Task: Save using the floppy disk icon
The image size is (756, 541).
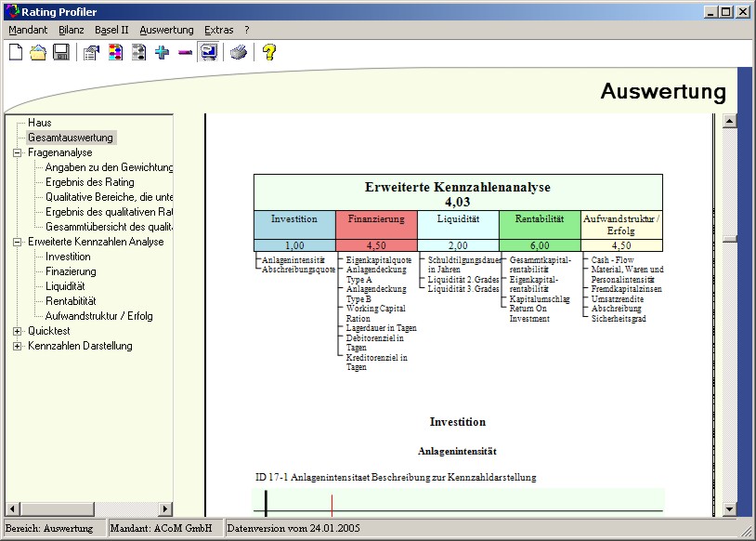Action: [60, 52]
